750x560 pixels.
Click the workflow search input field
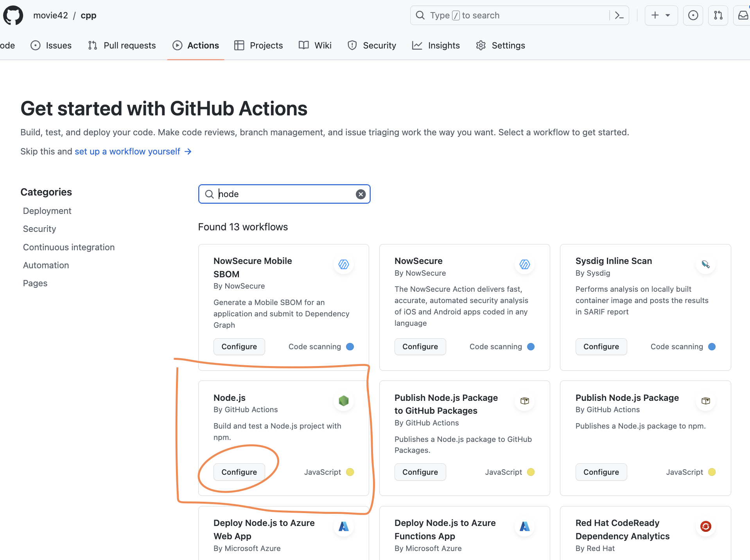coord(284,194)
